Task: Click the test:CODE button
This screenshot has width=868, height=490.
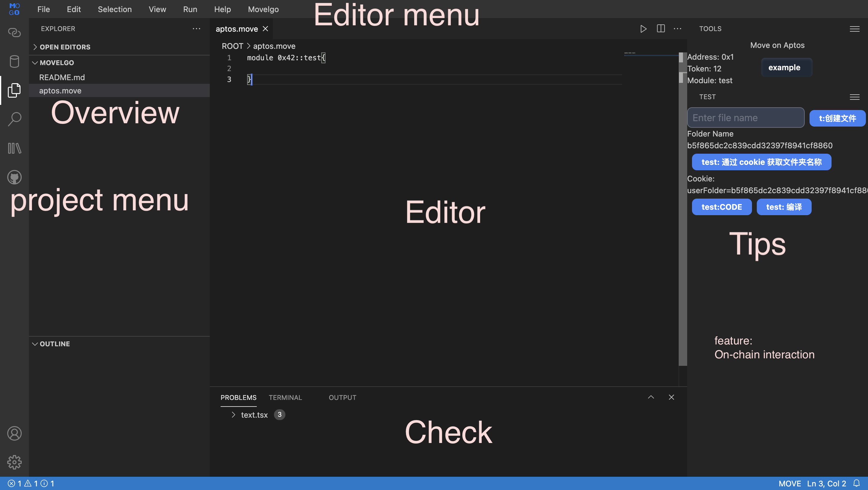Action: pos(722,207)
